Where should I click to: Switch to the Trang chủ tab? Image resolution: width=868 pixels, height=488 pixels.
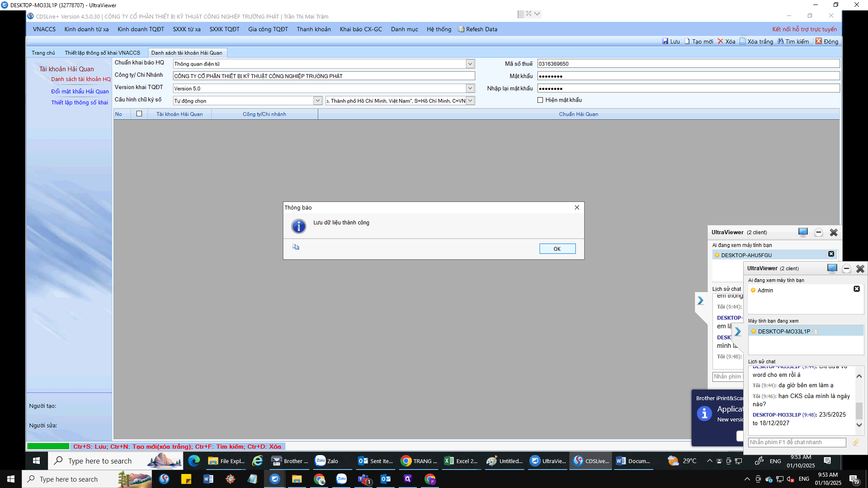43,53
